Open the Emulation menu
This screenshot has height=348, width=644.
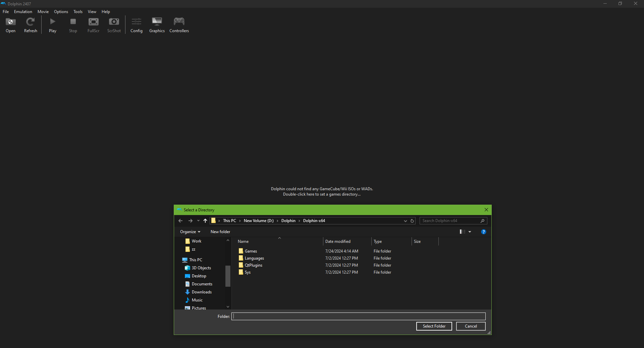[x=23, y=12]
